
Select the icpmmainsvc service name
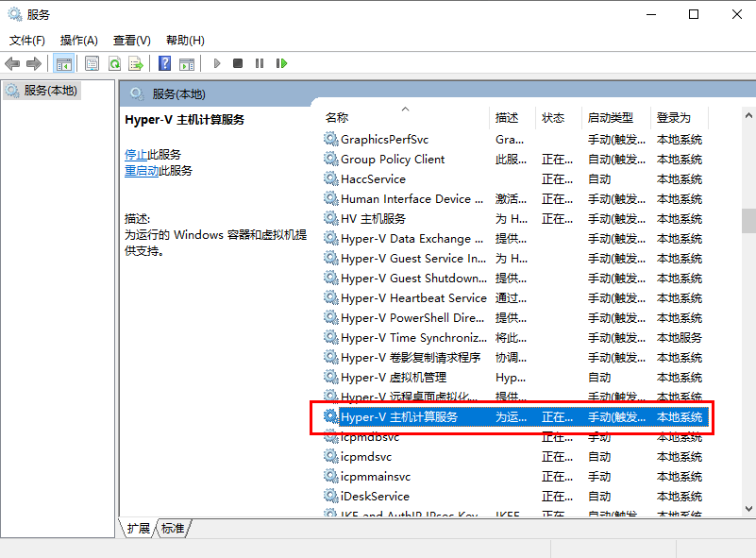375,477
